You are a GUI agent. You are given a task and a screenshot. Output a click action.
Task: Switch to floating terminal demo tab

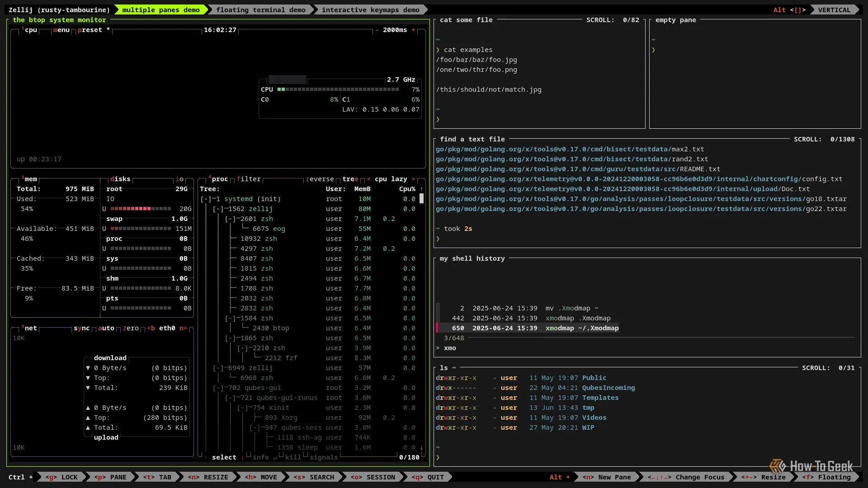click(260, 10)
